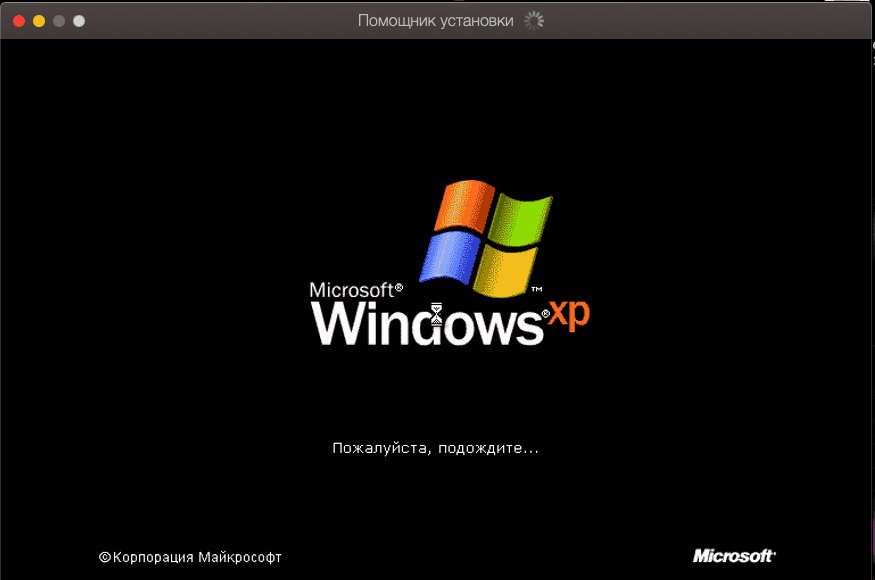Click the Windows XP flag logo

point(486,238)
